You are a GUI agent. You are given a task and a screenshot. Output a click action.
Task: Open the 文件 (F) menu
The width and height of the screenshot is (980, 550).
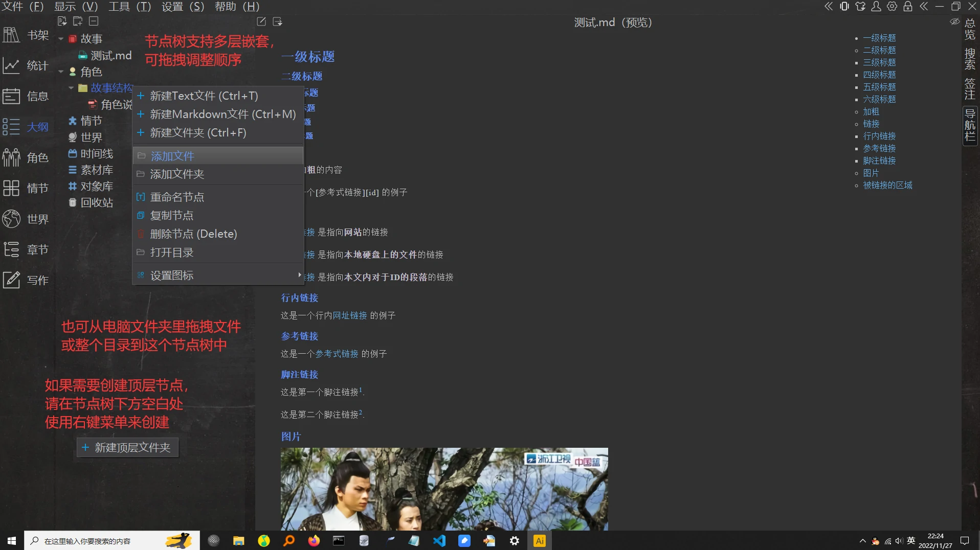[23, 7]
